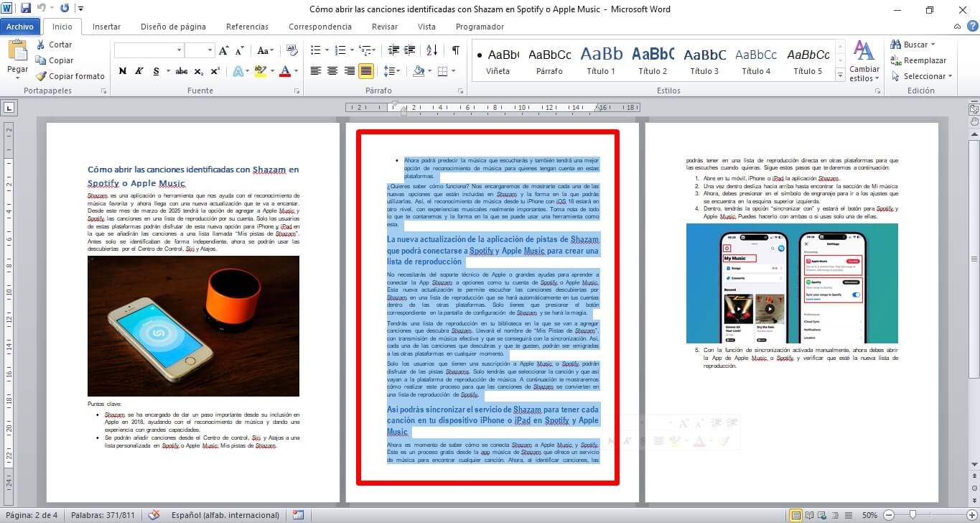Viewport: 980px width, 523px height.
Task: Click Español language status indicator
Action: 225,515
